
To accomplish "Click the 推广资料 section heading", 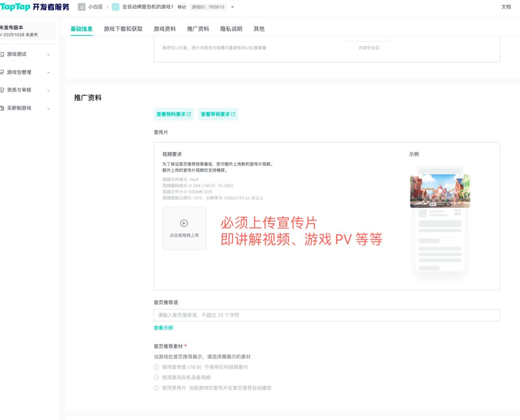I will [88, 98].
